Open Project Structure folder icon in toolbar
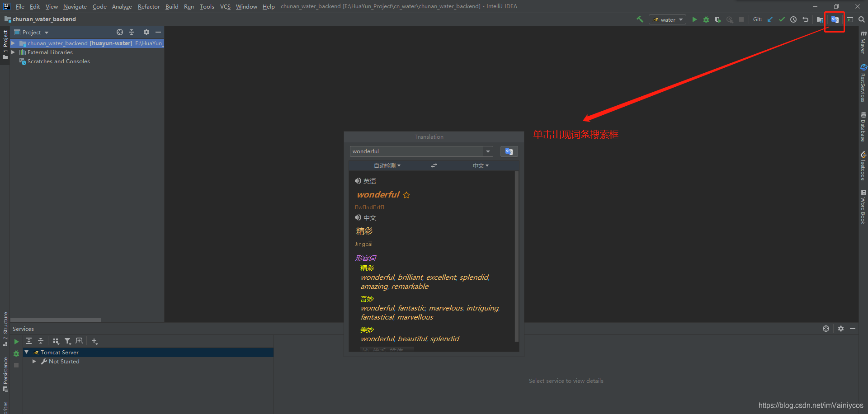 point(820,19)
